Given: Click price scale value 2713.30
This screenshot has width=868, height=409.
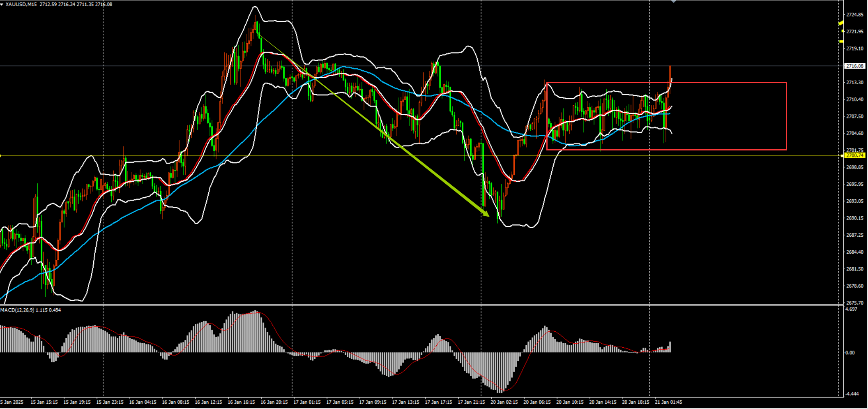Looking at the screenshot, I should point(854,83).
